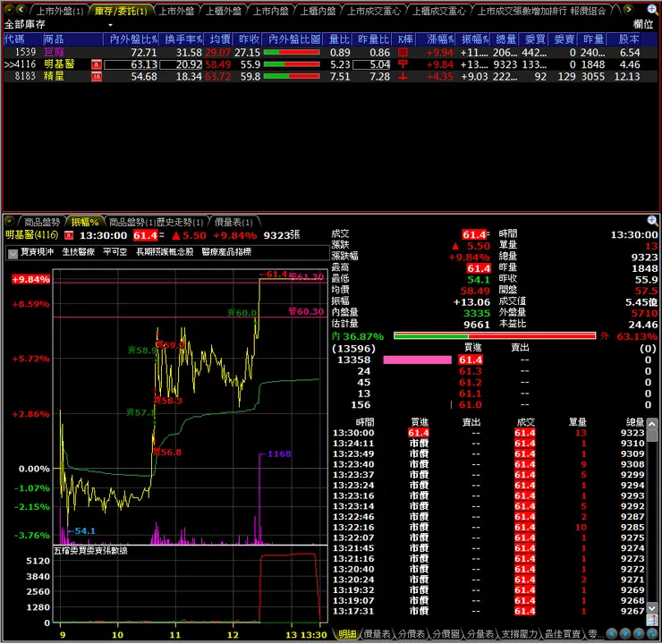The height and width of the screenshot is (644, 662).
Task: Open the top panel round dropdown menu button
Action: pos(9,9)
